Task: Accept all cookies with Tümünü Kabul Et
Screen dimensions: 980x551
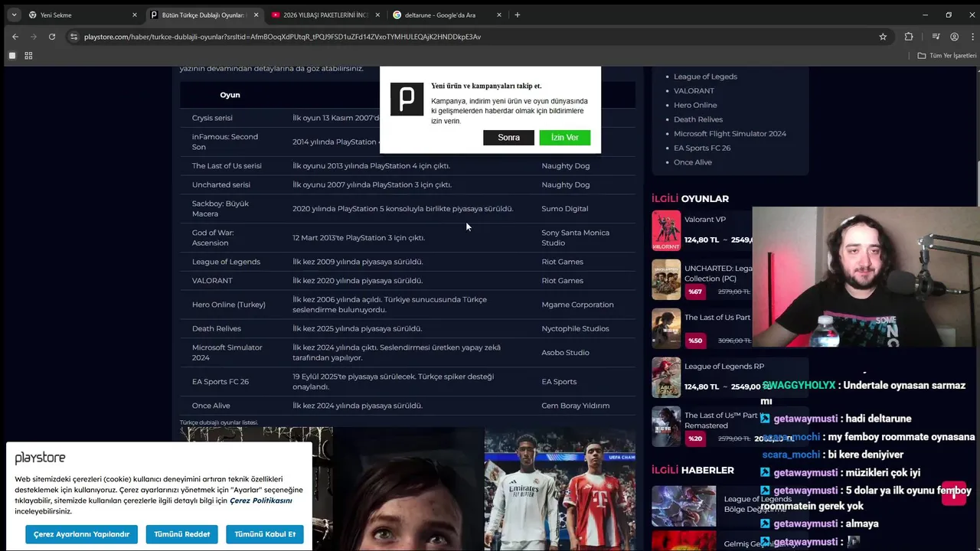Action: tap(265, 534)
